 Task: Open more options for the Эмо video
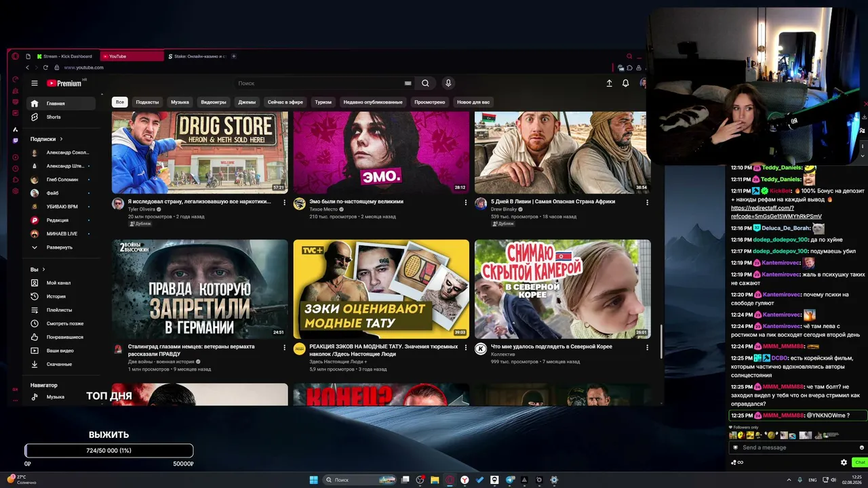[465, 202]
